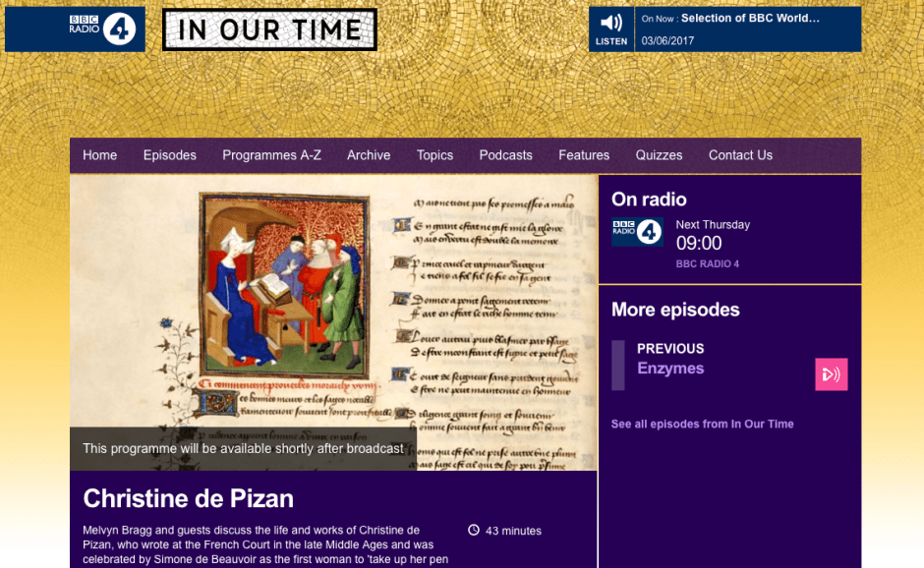
Task: Click the medieval manuscript episode image
Action: 333,305
